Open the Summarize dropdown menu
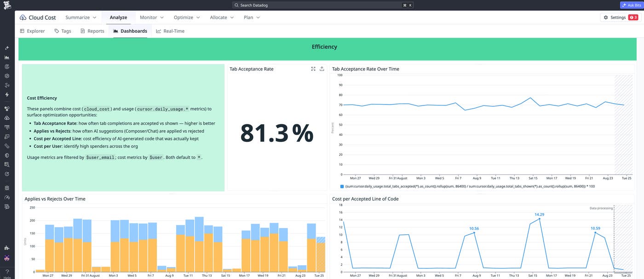644x279 pixels. pos(81,17)
